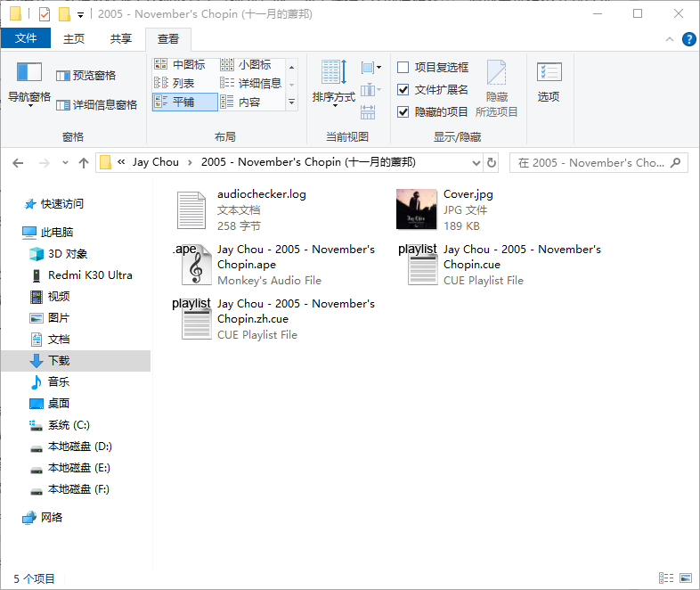Image resolution: width=700 pixels, height=590 pixels.
Task: Select List (列表) layout
Action: point(175,84)
